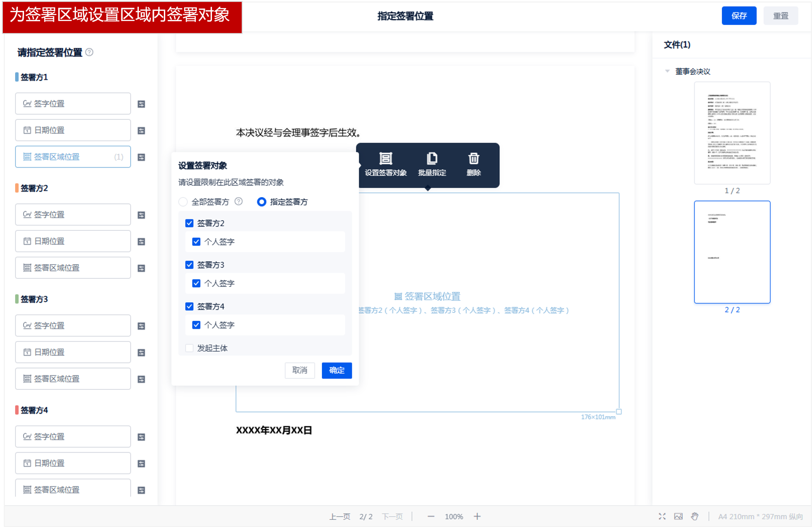Uncheck the 签署方2 checkbox

click(x=189, y=223)
